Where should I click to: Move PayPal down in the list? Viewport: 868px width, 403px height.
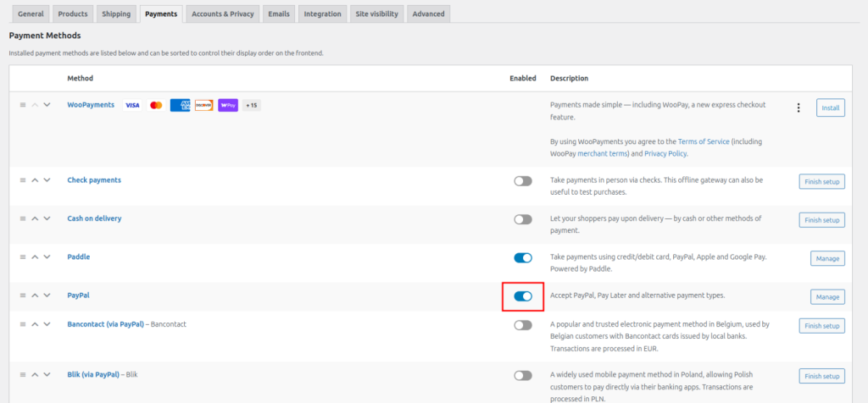click(47, 295)
